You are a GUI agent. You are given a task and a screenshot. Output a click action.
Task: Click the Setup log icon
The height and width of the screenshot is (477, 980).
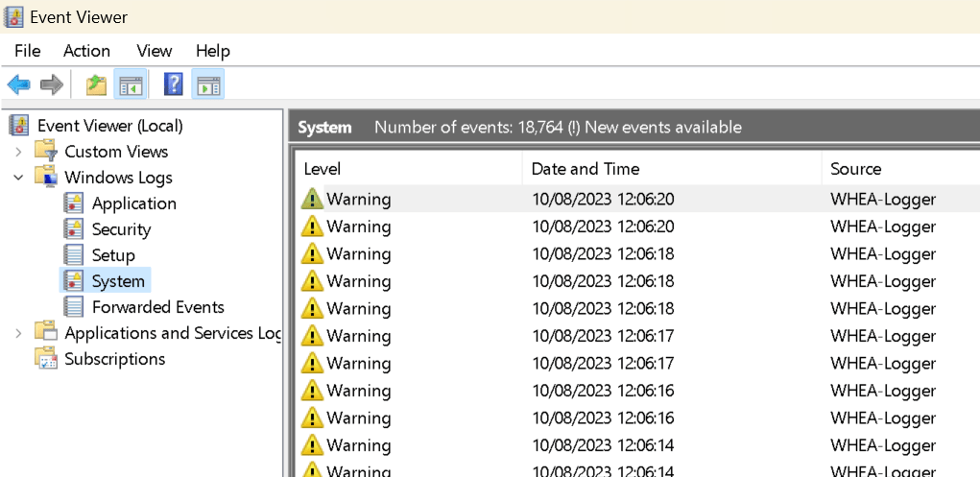point(73,255)
